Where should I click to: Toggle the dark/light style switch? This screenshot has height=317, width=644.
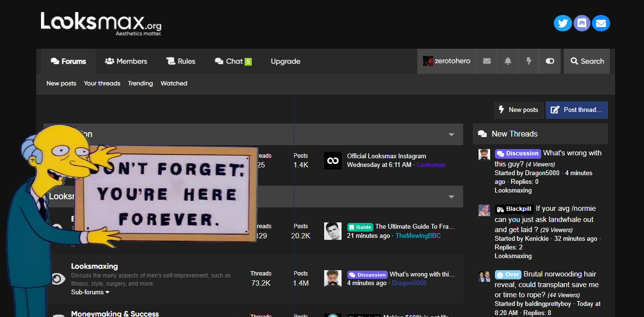(x=550, y=61)
